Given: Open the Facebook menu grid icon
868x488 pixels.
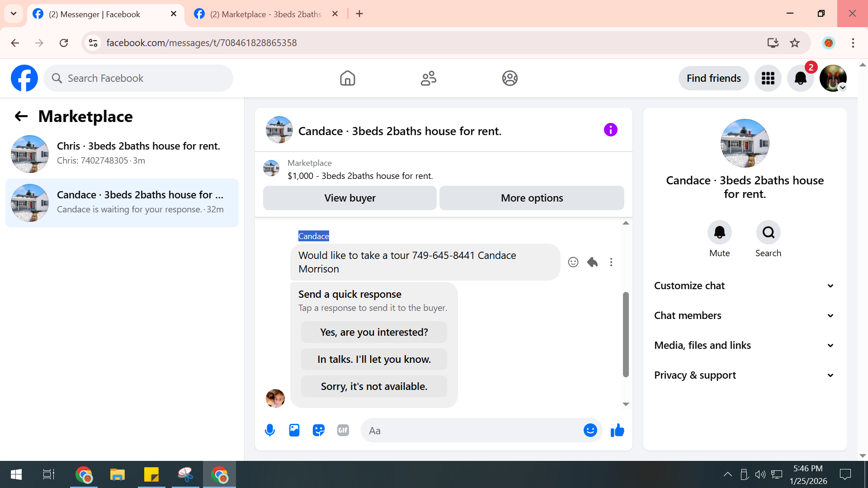Looking at the screenshot, I should (x=768, y=78).
